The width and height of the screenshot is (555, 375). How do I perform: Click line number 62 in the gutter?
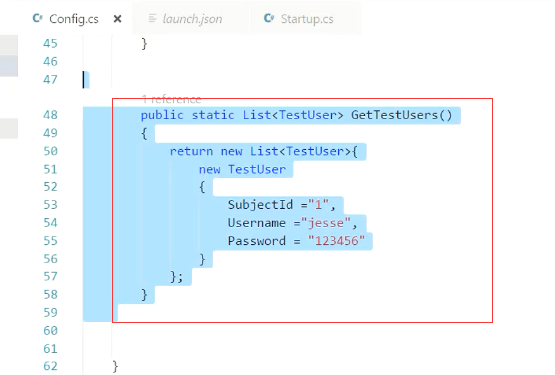(x=50, y=366)
